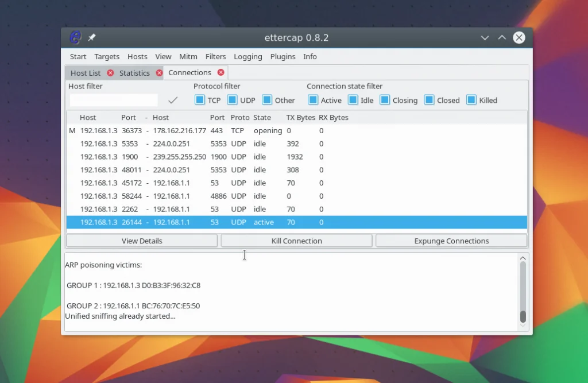Minimize window using down chevron icon
588x383 pixels.
[x=485, y=38]
